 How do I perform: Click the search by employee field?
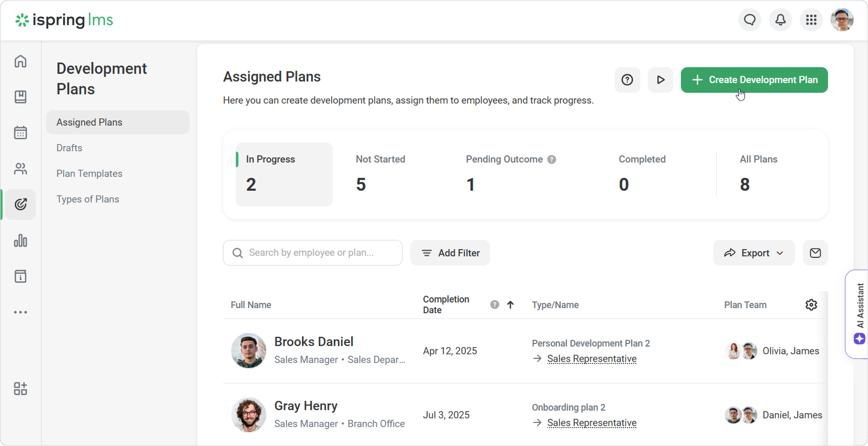313,253
